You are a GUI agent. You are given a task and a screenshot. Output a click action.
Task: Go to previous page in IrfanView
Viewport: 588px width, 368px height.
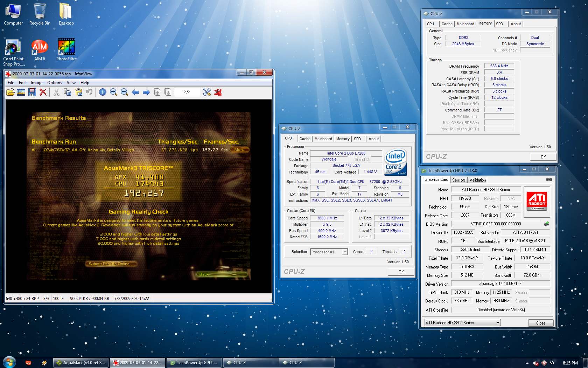coord(157,92)
